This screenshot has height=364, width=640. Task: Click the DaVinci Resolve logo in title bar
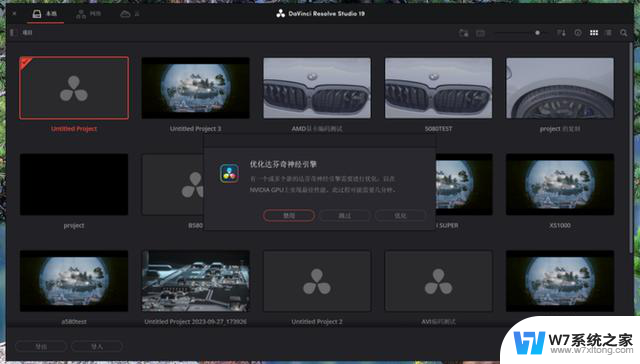[280, 13]
